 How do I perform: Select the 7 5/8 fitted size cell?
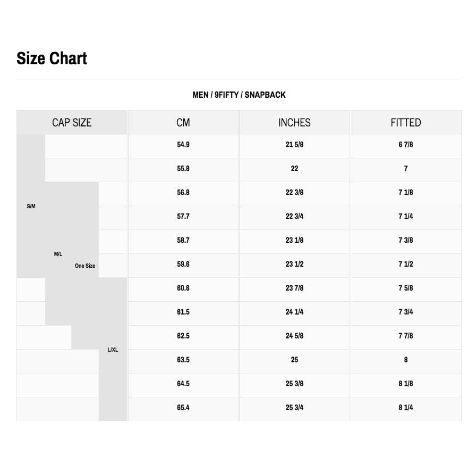click(x=405, y=288)
